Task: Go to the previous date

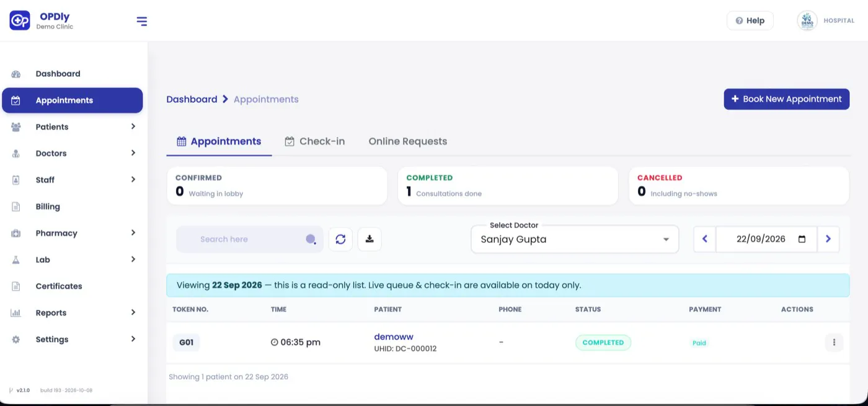Action: pyautogui.click(x=704, y=239)
